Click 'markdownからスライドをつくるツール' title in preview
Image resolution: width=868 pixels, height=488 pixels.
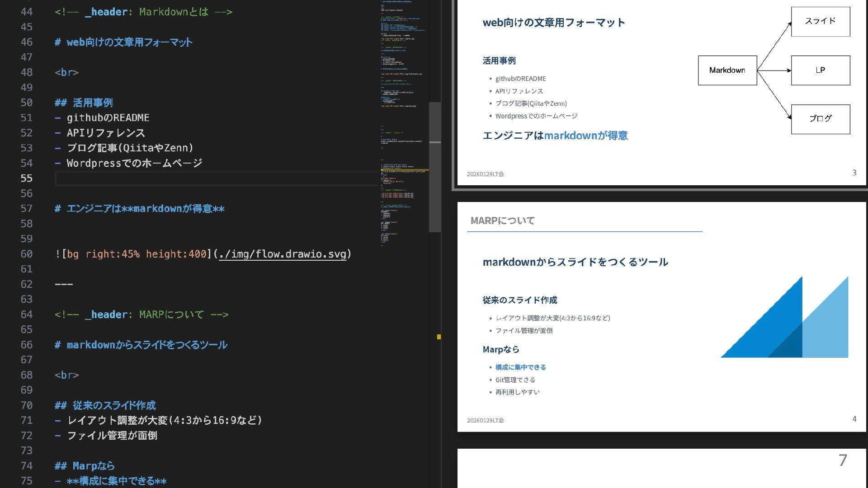coord(575,262)
